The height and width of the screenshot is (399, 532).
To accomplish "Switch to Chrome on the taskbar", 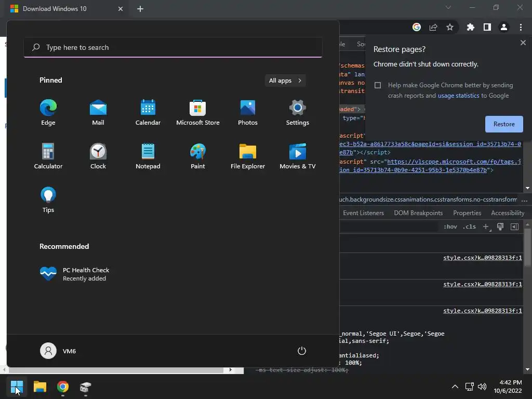I will pos(63,387).
